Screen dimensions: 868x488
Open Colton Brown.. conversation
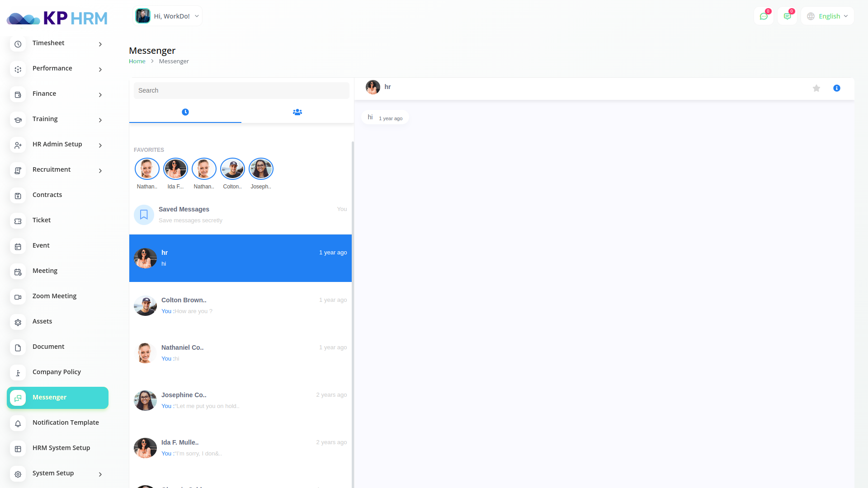pos(241,305)
